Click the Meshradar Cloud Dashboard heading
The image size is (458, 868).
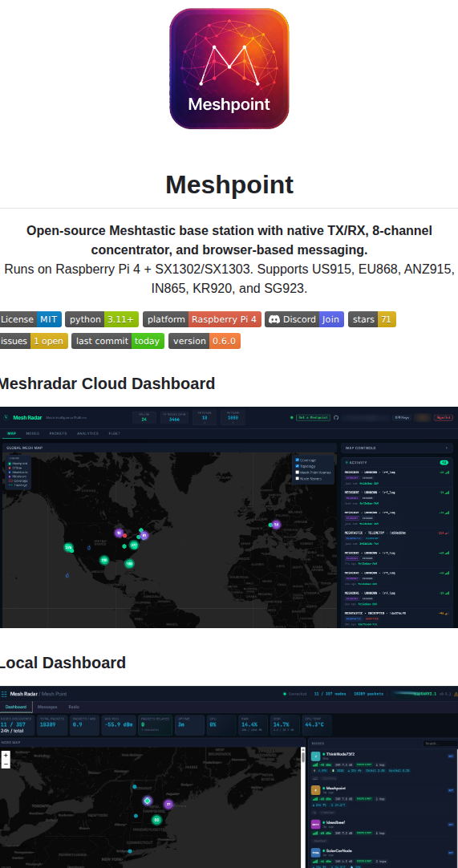[x=107, y=383]
